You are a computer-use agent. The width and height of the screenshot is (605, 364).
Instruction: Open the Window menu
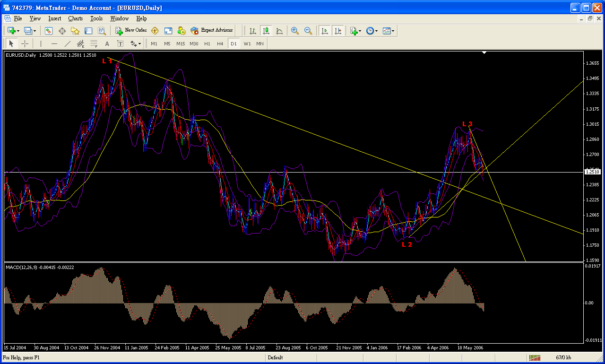pyautogui.click(x=119, y=18)
